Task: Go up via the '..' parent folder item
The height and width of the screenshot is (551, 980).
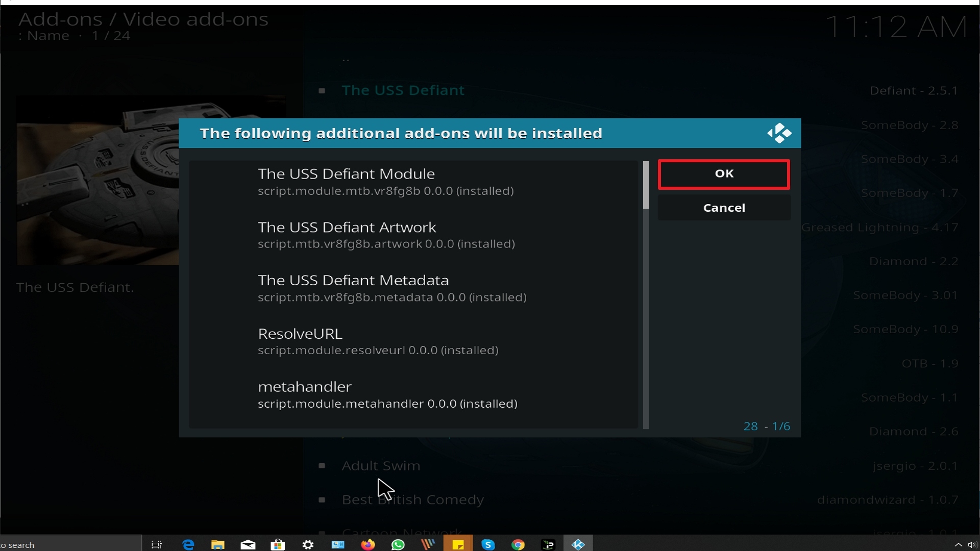Action: (x=346, y=59)
